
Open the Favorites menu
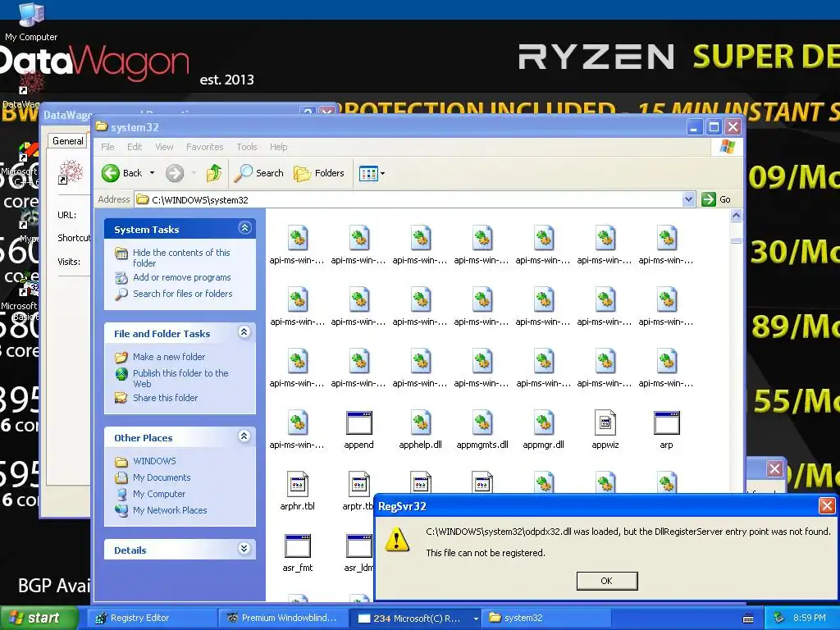tap(204, 147)
